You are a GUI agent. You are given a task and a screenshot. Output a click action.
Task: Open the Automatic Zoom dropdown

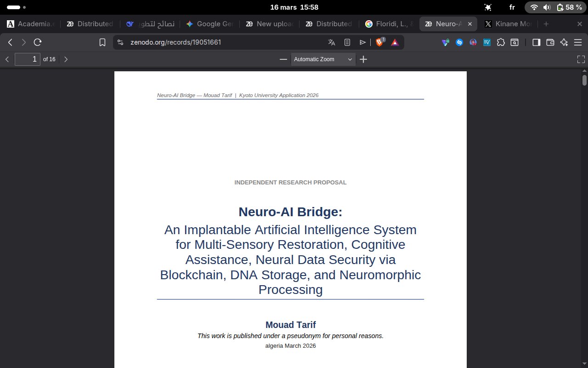tap(323, 59)
